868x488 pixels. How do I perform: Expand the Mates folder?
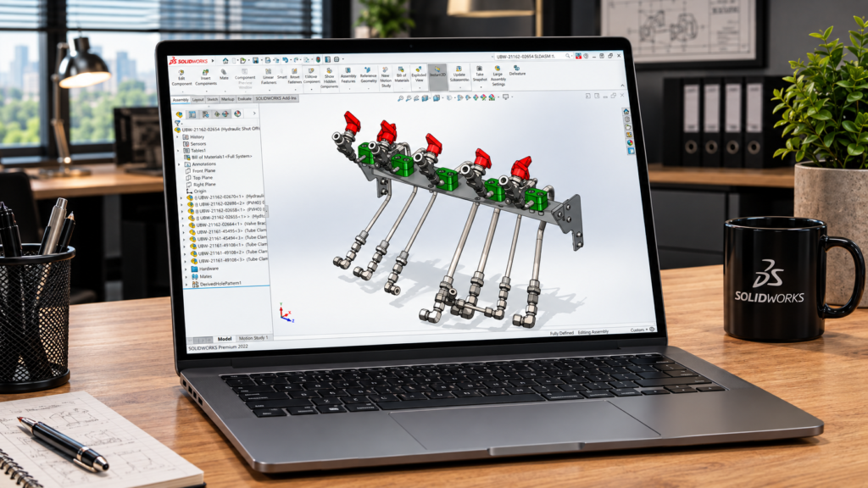click(186, 277)
